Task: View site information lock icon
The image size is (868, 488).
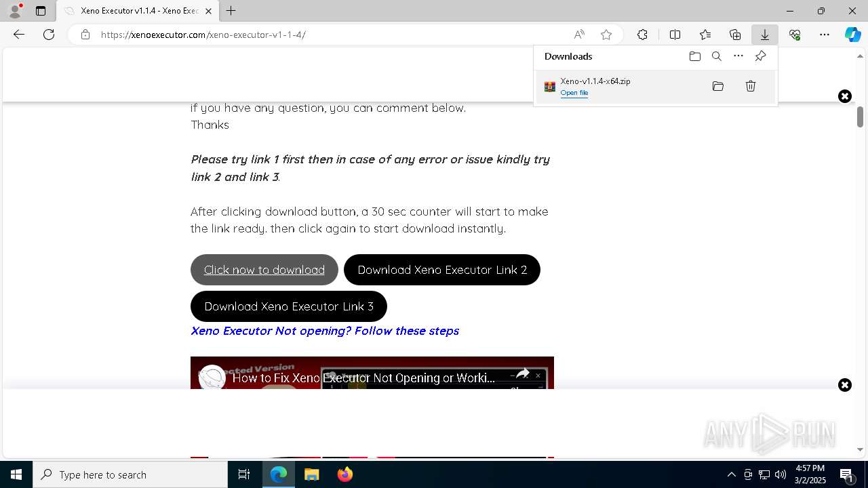Action: [85, 35]
